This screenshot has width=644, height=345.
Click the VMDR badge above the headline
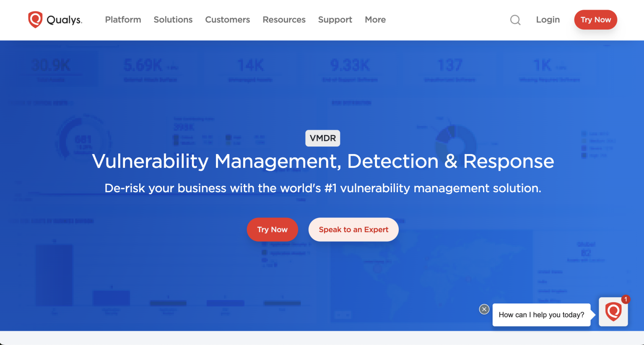323,138
